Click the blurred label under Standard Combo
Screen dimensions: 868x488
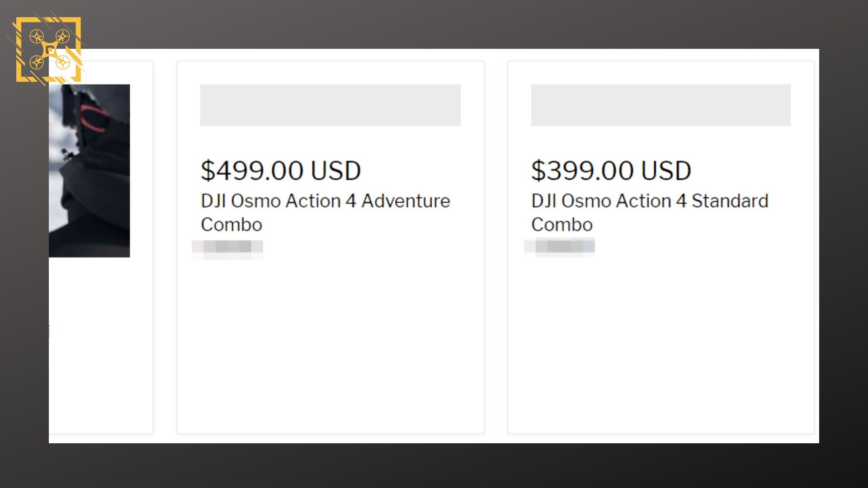(559, 247)
